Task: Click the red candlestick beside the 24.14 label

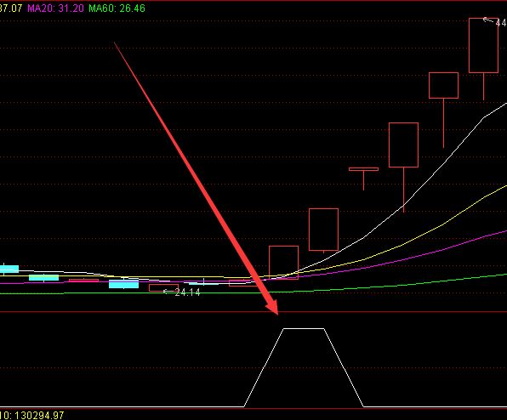Action: [x=163, y=287]
